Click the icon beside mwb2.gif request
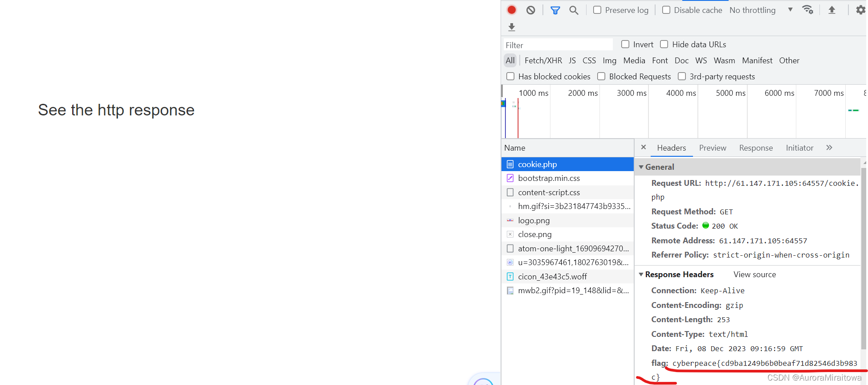The width and height of the screenshot is (868, 385). point(510,291)
